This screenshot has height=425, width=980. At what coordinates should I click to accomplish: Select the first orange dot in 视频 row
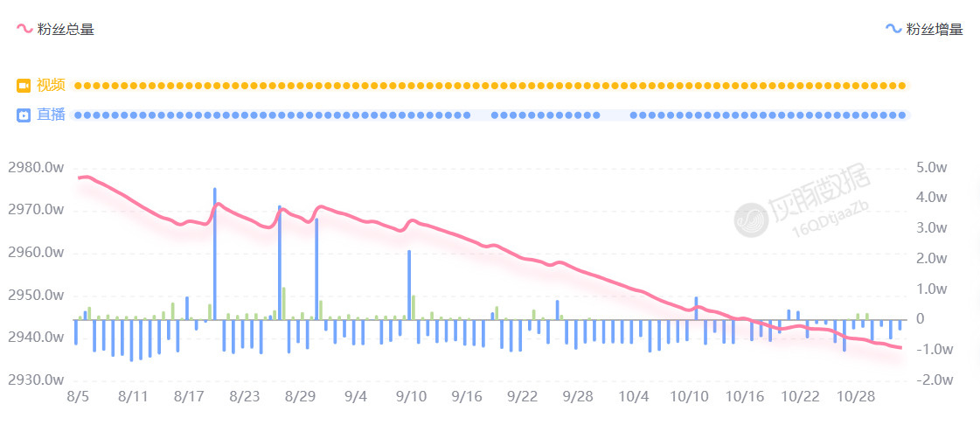pos(78,86)
